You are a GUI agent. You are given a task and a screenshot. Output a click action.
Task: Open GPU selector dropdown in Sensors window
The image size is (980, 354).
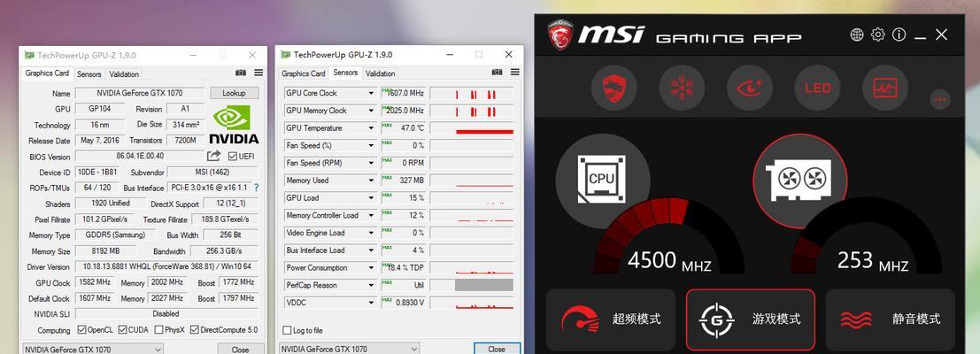350,349
